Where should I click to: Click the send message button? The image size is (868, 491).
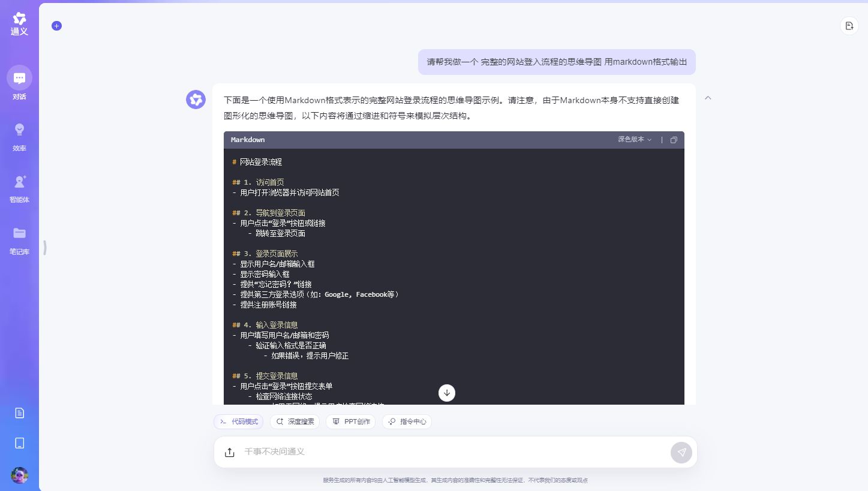pos(681,452)
